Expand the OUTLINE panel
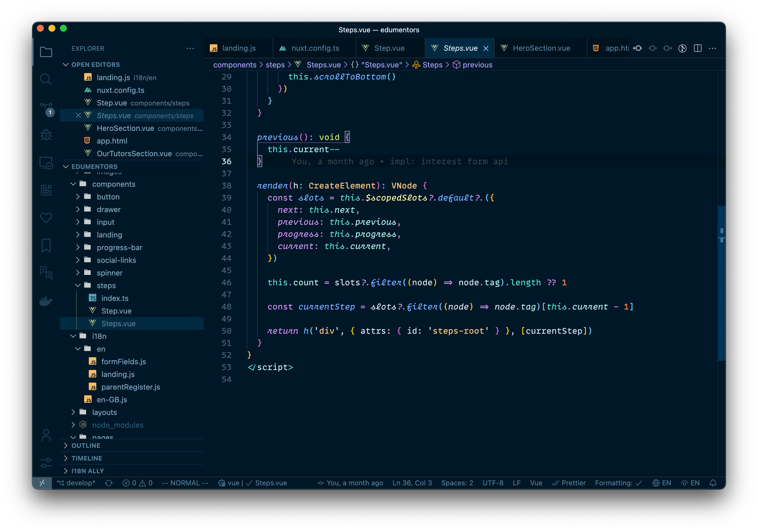The image size is (758, 532). 66,445
